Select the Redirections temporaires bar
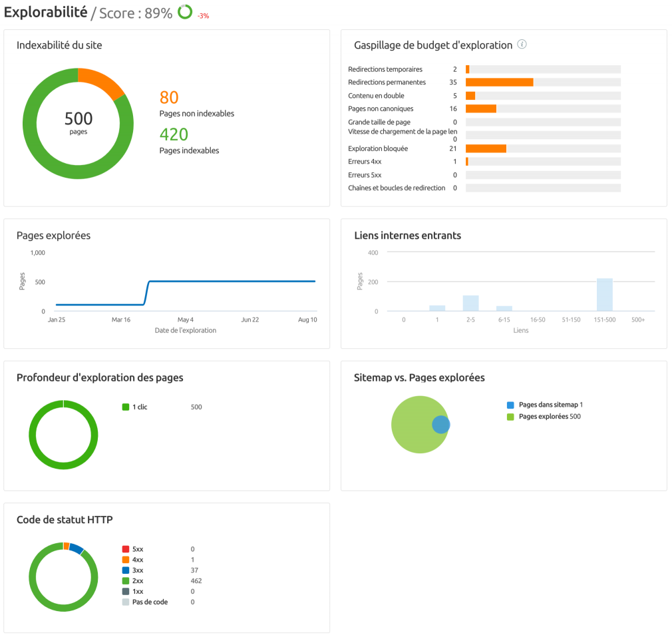Screen dimensions: 672x639 [x=468, y=69]
